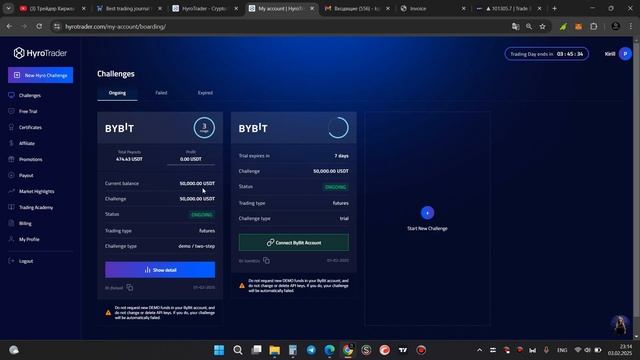Viewport: 640px width, 360px height.
Task: Click the Total Payouts value on the first card
Action: [129, 159]
